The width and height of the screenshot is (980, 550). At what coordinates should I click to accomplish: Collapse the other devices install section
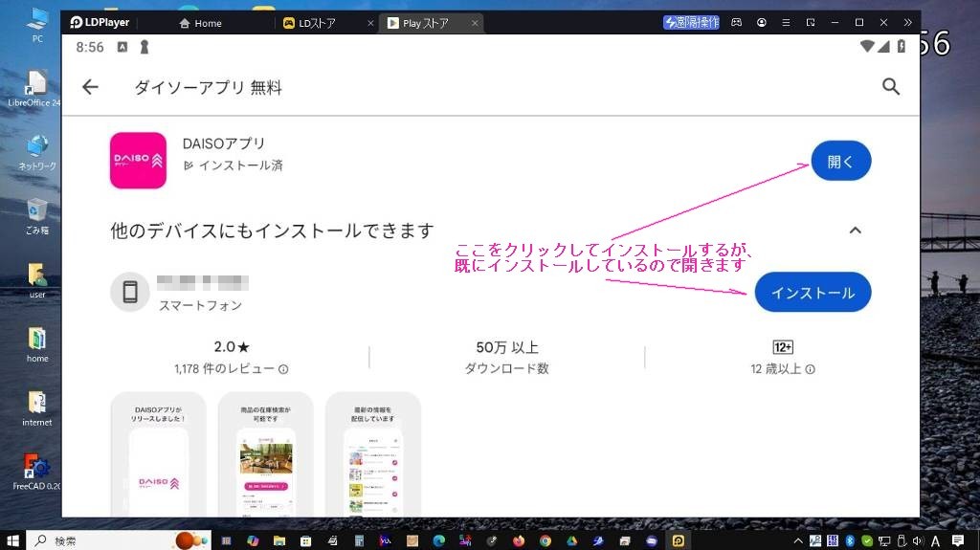point(855,231)
